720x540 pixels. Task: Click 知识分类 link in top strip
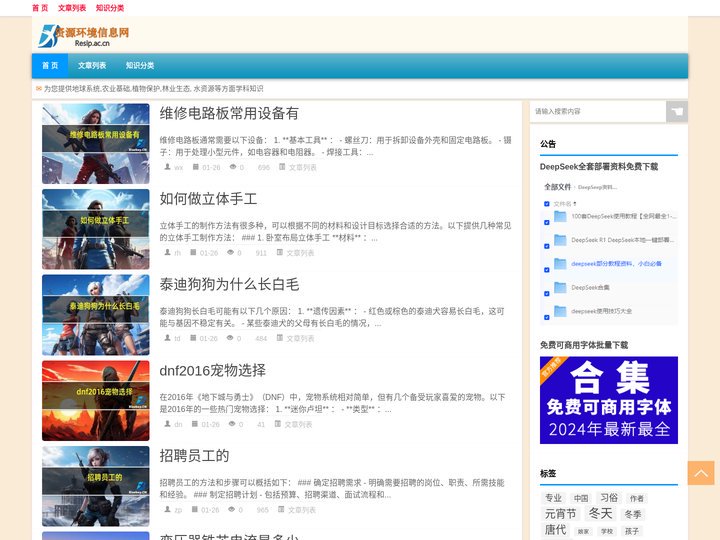[x=110, y=8]
